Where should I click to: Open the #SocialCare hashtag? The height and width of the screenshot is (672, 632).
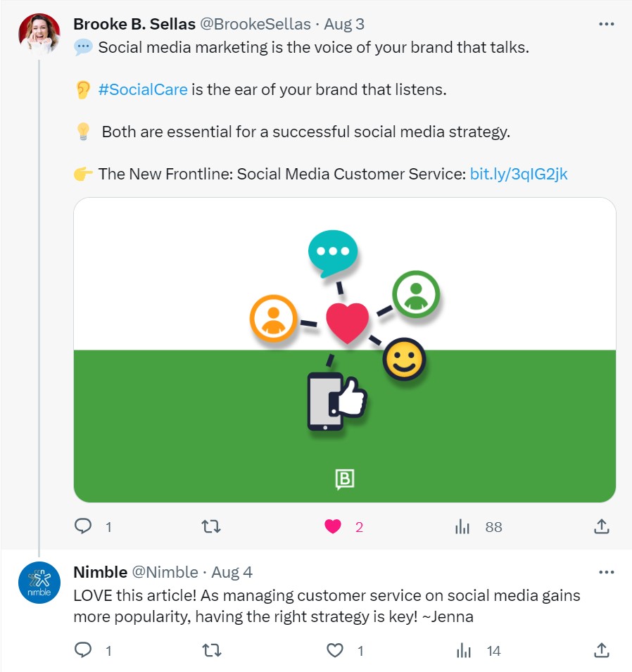[x=143, y=90]
